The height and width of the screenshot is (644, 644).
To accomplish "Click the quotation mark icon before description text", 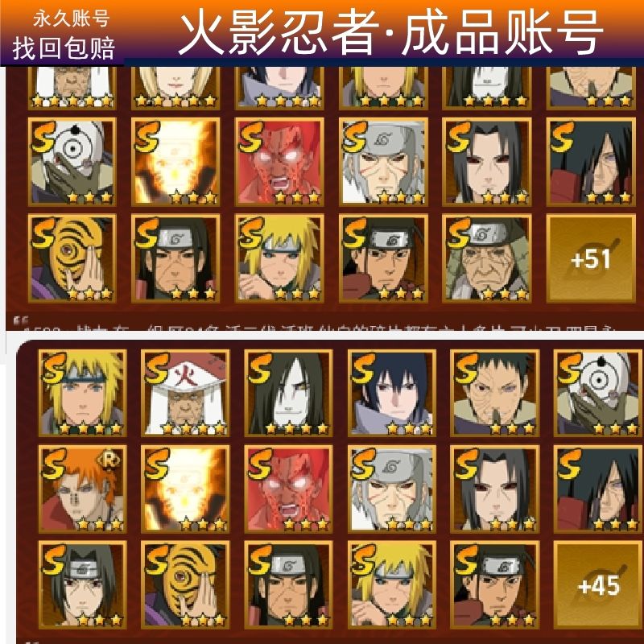I will point(21,320).
